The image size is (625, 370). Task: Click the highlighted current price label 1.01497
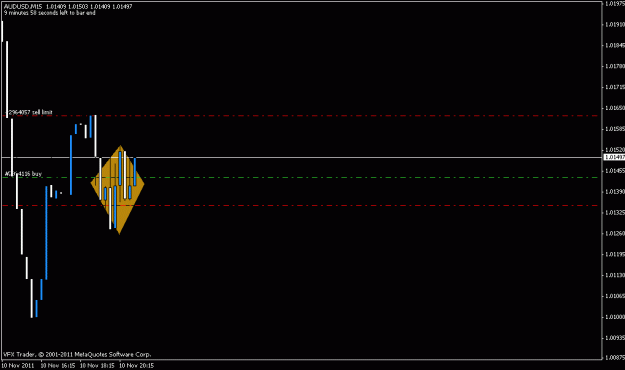pyautogui.click(x=614, y=157)
